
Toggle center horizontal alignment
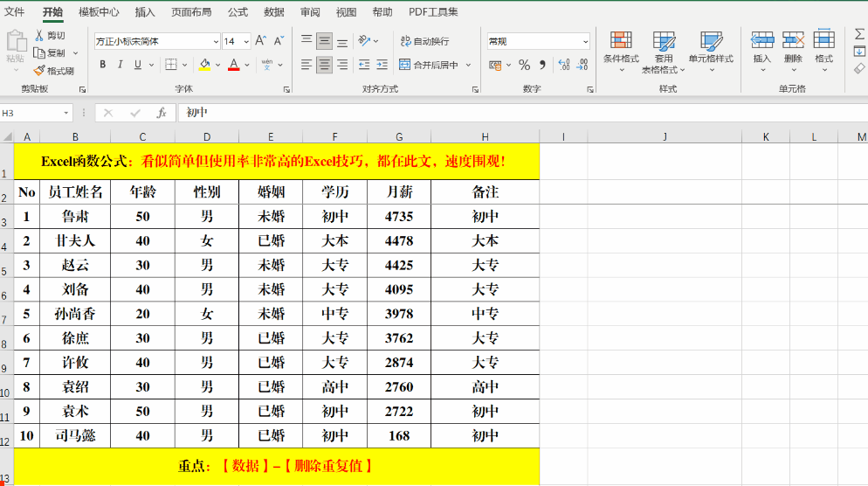click(324, 65)
